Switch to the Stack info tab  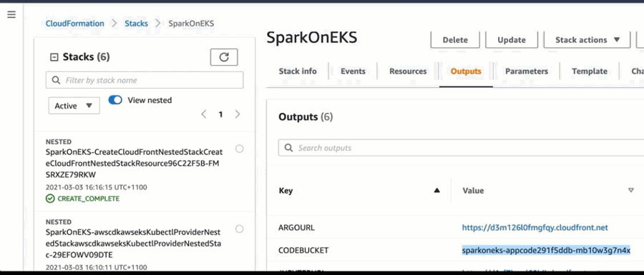coord(298,71)
